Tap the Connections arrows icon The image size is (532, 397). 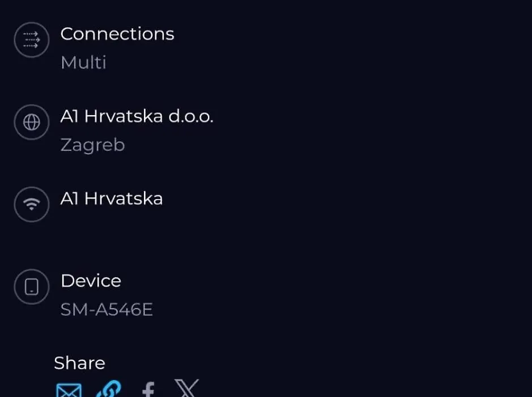(32, 40)
